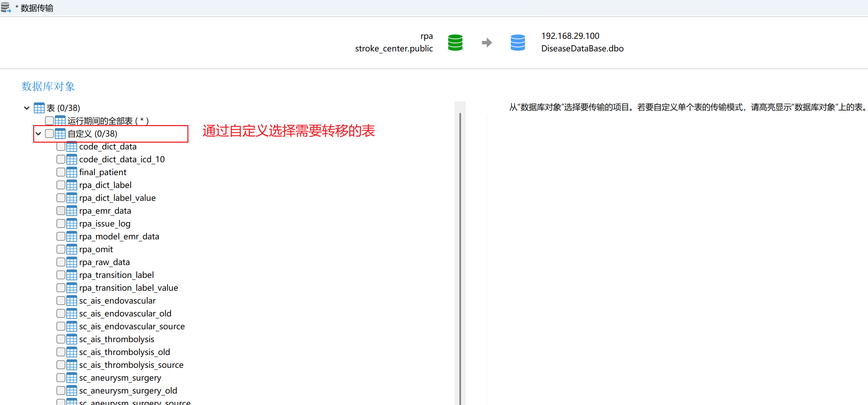868x405 pixels.
Task: Select the sc_ais_thrombolysis_old checkbox
Action: point(61,352)
